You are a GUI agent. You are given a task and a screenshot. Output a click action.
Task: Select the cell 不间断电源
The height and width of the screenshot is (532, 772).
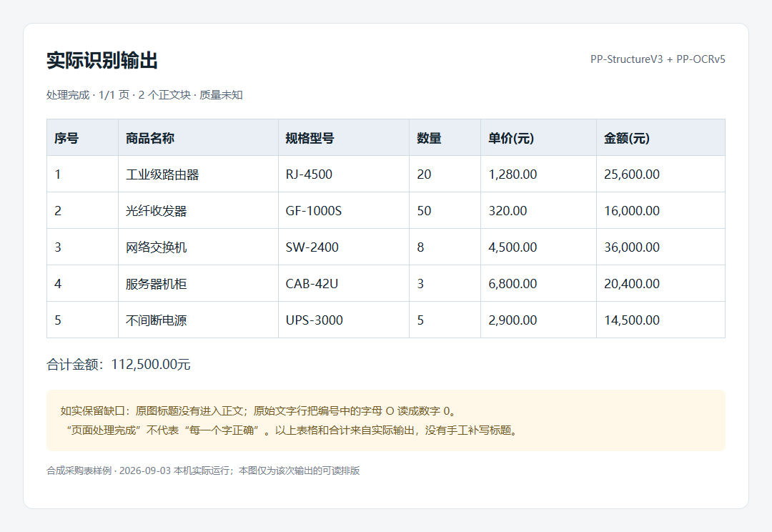[199, 320]
